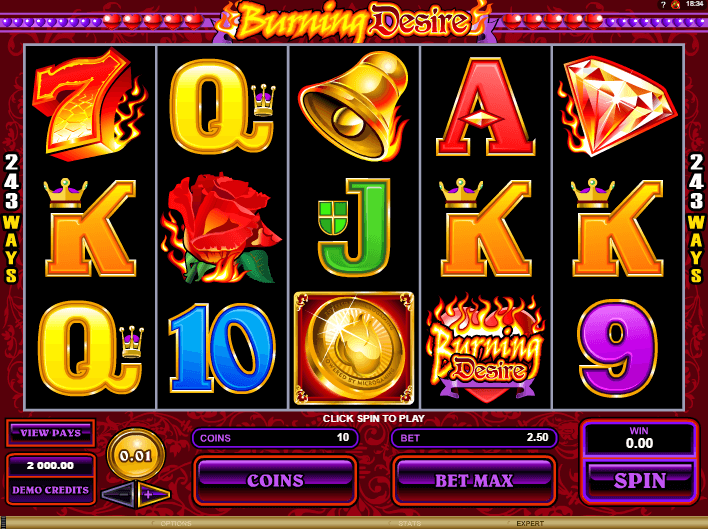This screenshot has width=708, height=529.
Task: Click the purple 9 symbol
Action: 618,348
